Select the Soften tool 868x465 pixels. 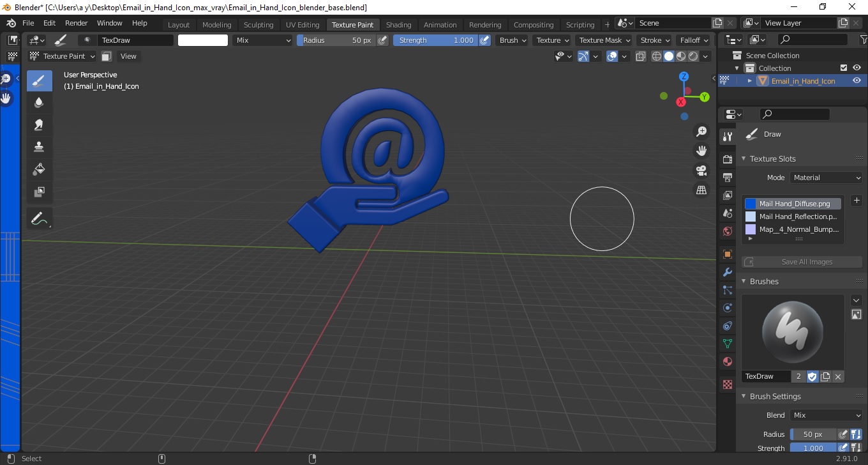pos(39,102)
